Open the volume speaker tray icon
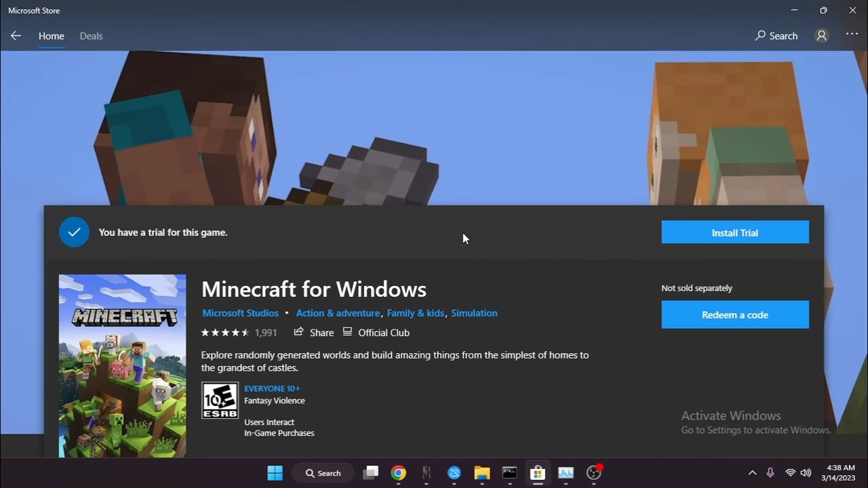This screenshot has height=488, width=868. (806, 473)
